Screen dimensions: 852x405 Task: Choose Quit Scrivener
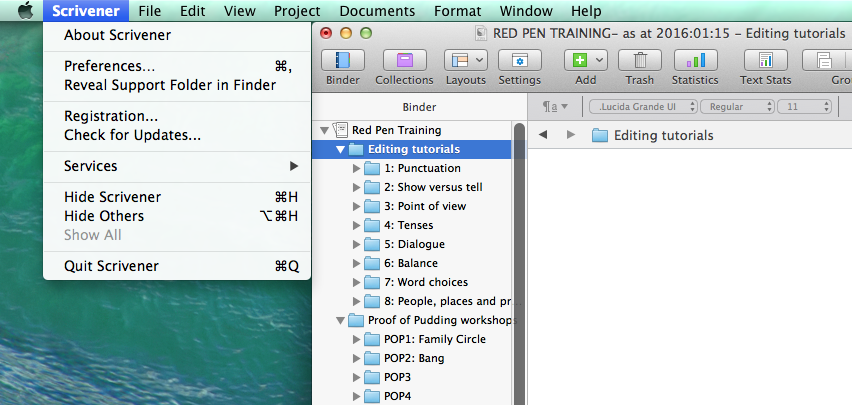(177, 266)
